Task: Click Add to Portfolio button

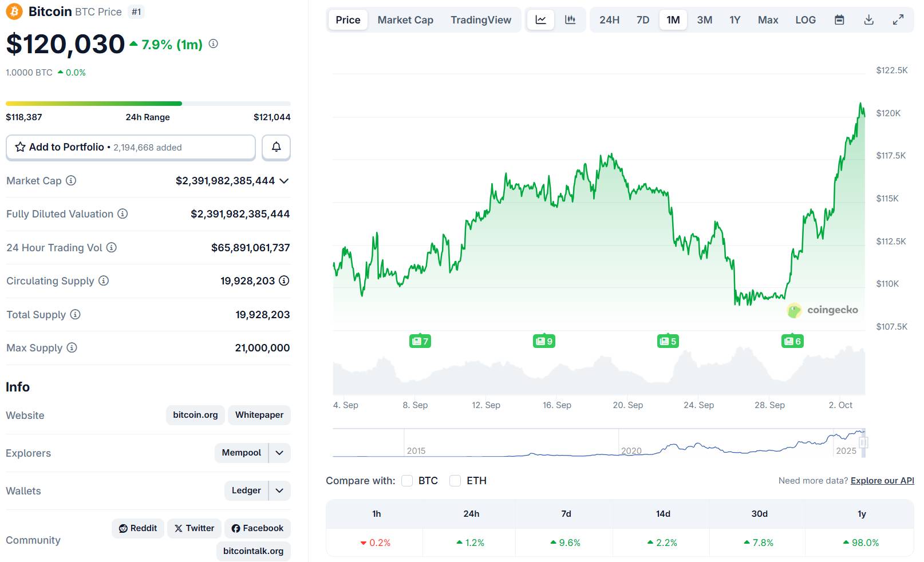Action: (x=131, y=147)
